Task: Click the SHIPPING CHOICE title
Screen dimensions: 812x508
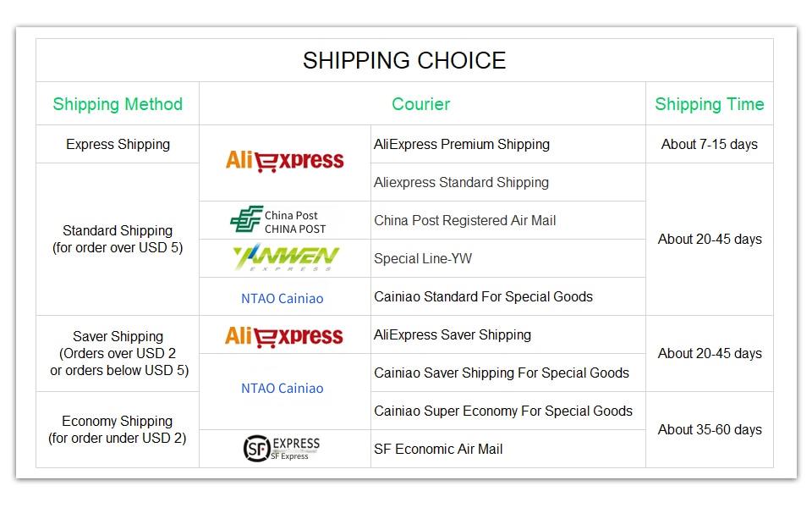Action: coord(404,61)
